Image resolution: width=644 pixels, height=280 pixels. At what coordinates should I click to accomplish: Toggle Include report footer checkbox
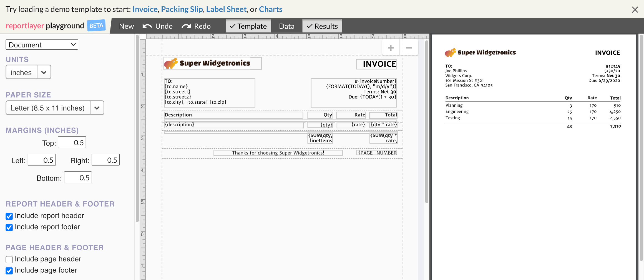click(x=9, y=227)
